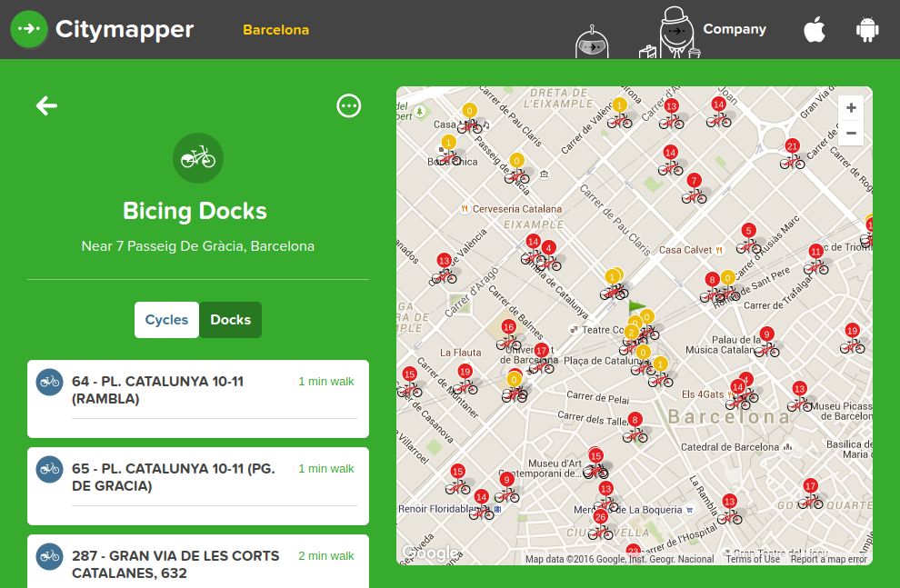This screenshot has height=588, width=900.
Task: Switch to the Docks tab
Action: 230,320
